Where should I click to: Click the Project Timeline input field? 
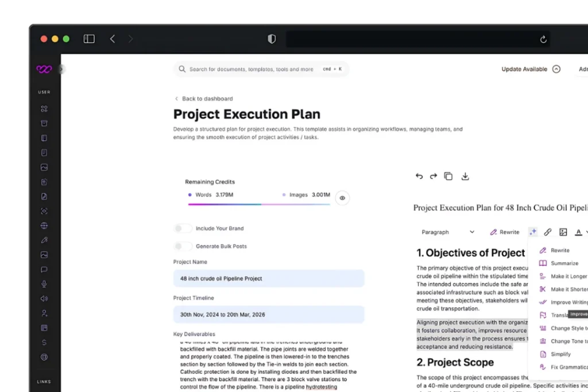(x=269, y=315)
